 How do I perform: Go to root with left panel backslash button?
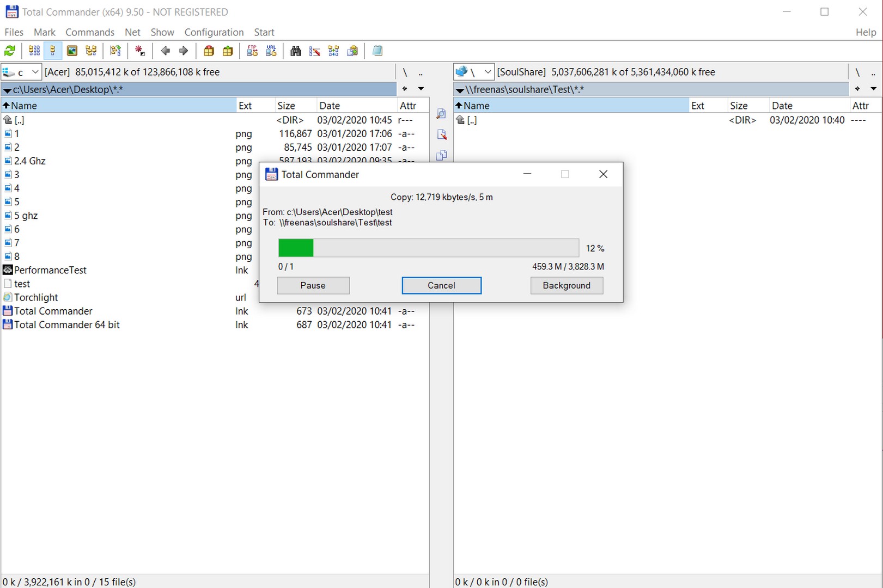coord(405,72)
